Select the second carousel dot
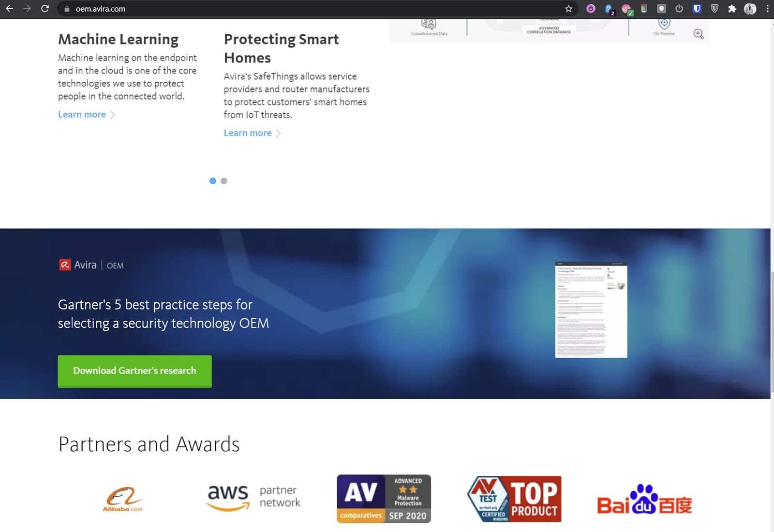 click(x=224, y=181)
